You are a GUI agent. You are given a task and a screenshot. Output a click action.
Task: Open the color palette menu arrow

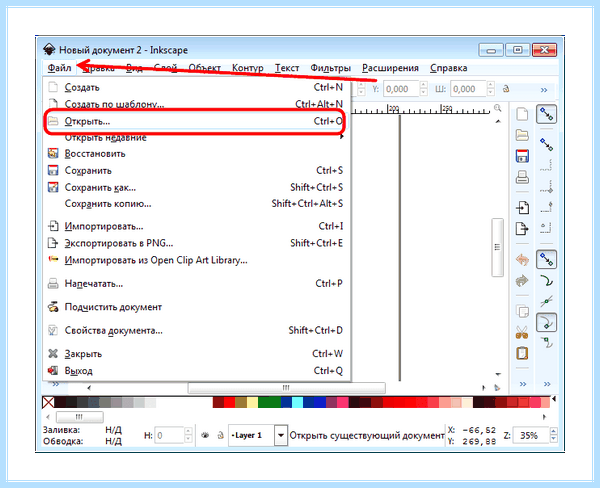coord(554,399)
